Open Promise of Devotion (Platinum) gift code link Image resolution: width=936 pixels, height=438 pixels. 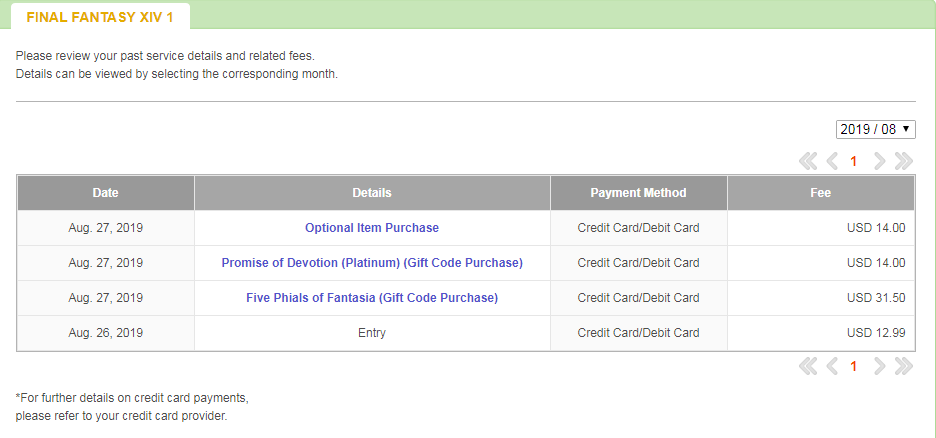(372, 263)
